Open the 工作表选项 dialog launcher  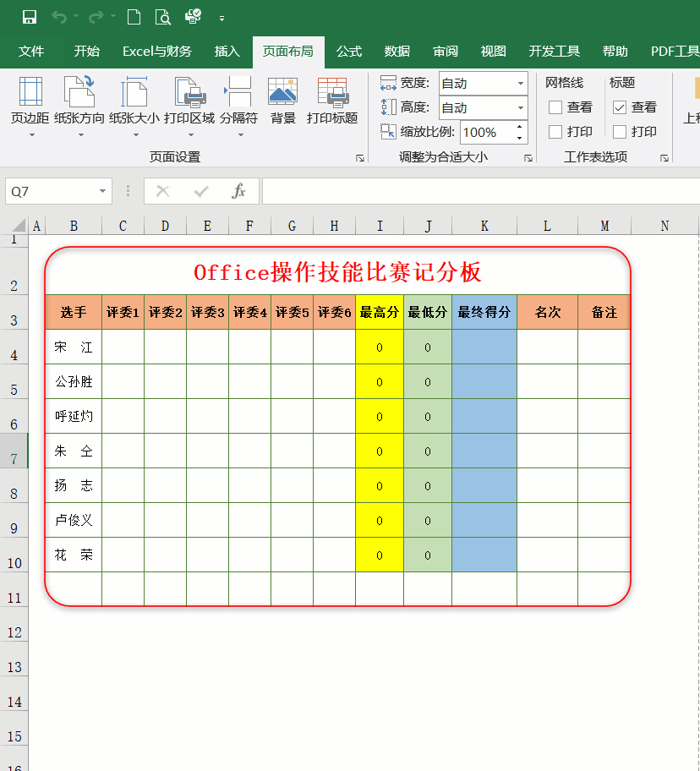click(664, 158)
